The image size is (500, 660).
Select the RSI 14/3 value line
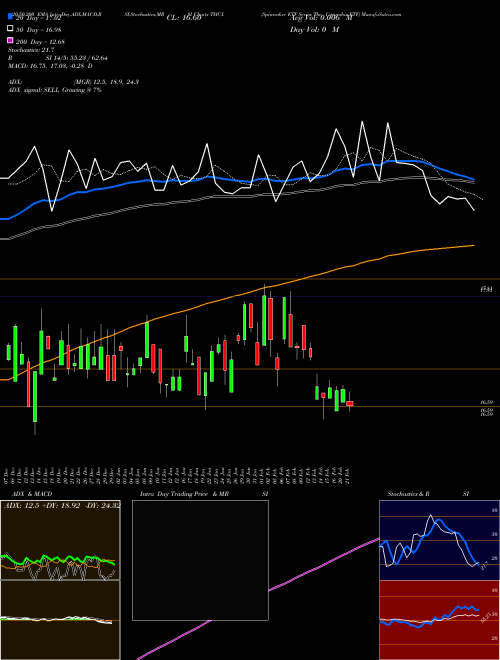(x=58, y=58)
